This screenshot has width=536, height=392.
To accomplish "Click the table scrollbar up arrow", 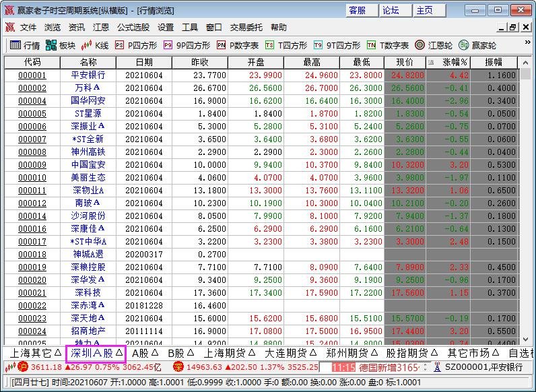I will (x=525, y=63).
